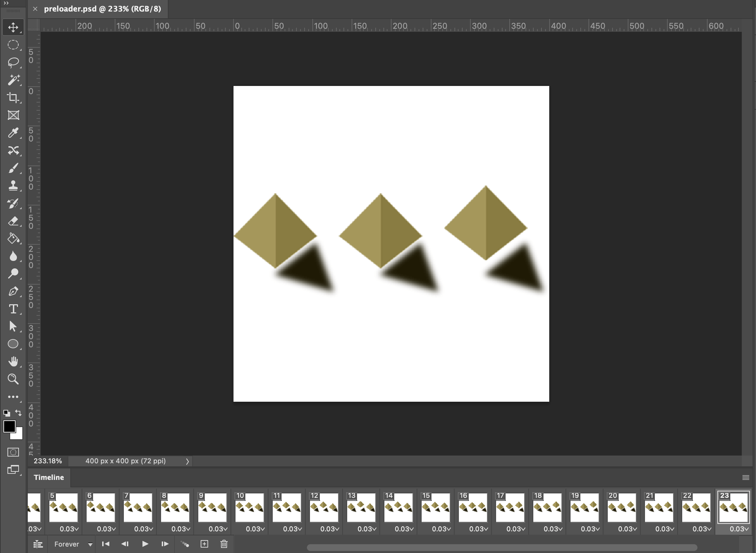Select the Horizontal Type tool
The image size is (756, 553).
pos(13,309)
